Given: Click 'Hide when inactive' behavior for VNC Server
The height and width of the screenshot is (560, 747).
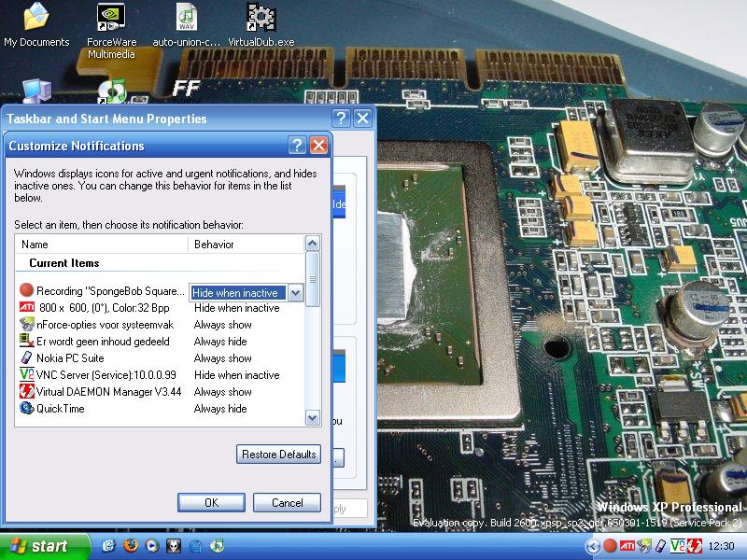Looking at the screenshot, I should pyautogui.click(x=237, y=375).
